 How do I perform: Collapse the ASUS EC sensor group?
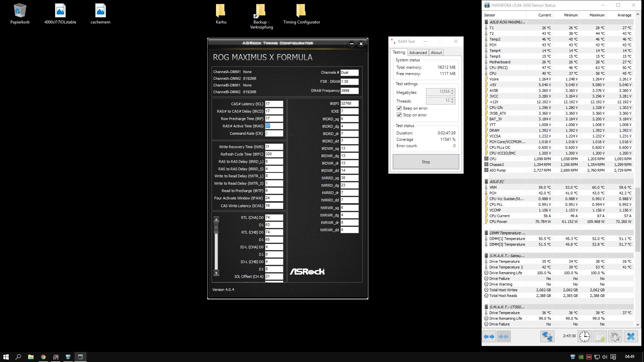pos(486,182)
